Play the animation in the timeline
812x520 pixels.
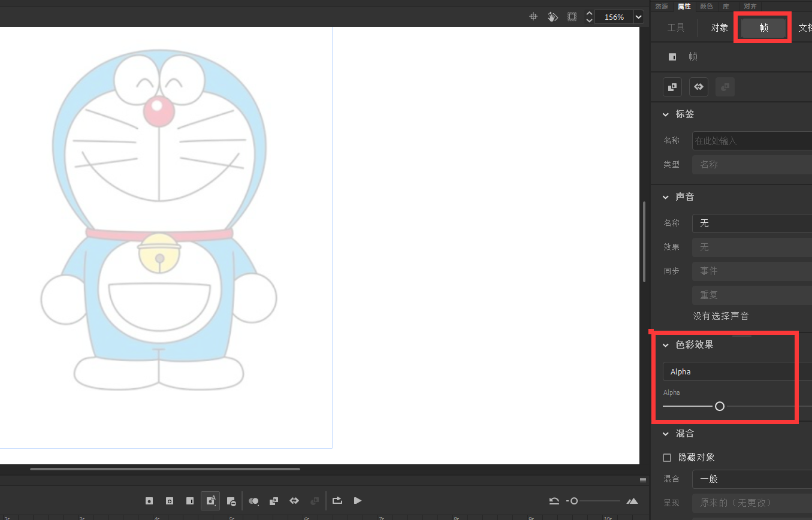358,501
